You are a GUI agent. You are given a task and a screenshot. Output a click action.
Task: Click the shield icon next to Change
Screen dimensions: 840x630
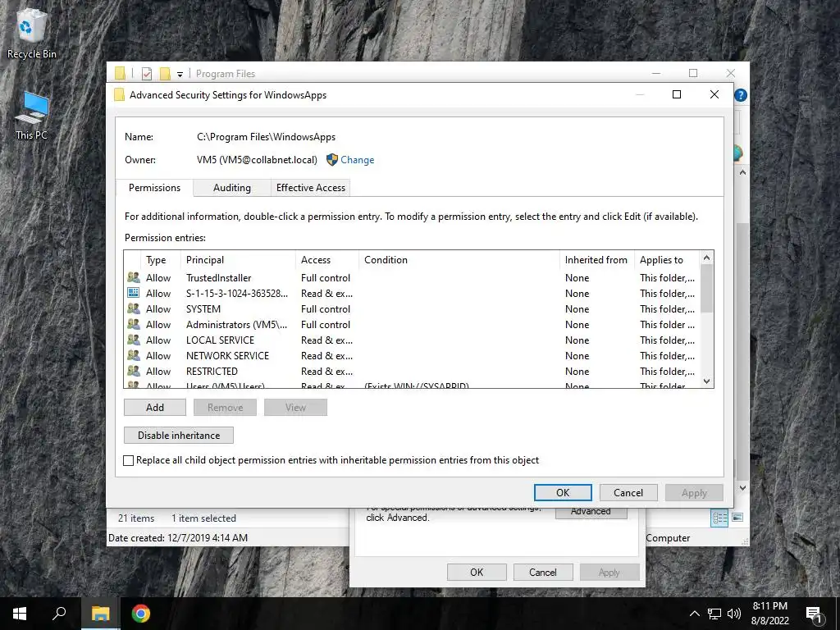coord(332,160)
